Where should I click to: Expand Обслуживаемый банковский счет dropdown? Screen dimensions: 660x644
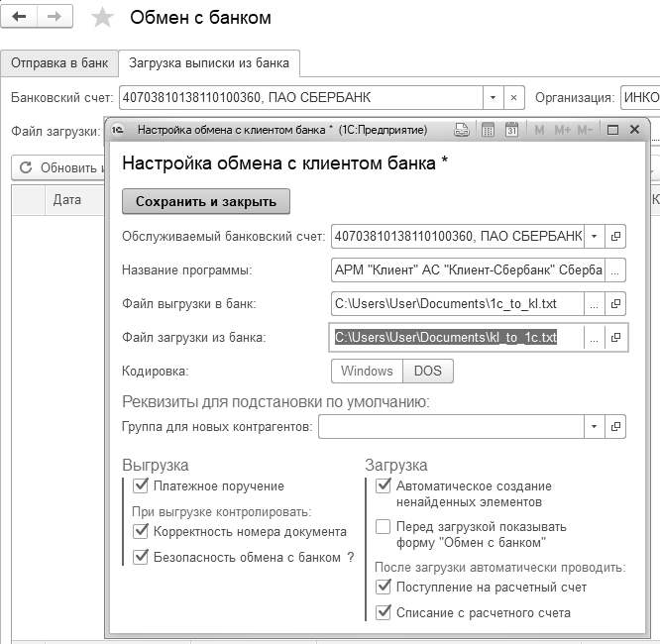coord(593,237)
